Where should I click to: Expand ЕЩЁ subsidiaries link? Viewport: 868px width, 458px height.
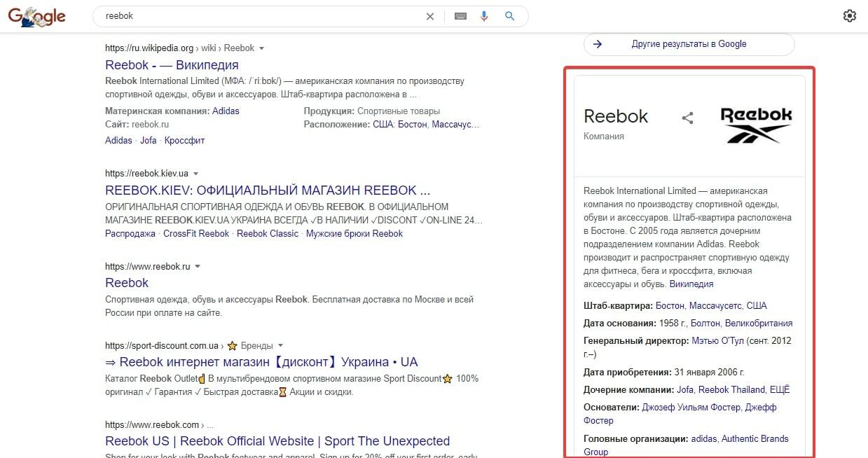(780, 389)
